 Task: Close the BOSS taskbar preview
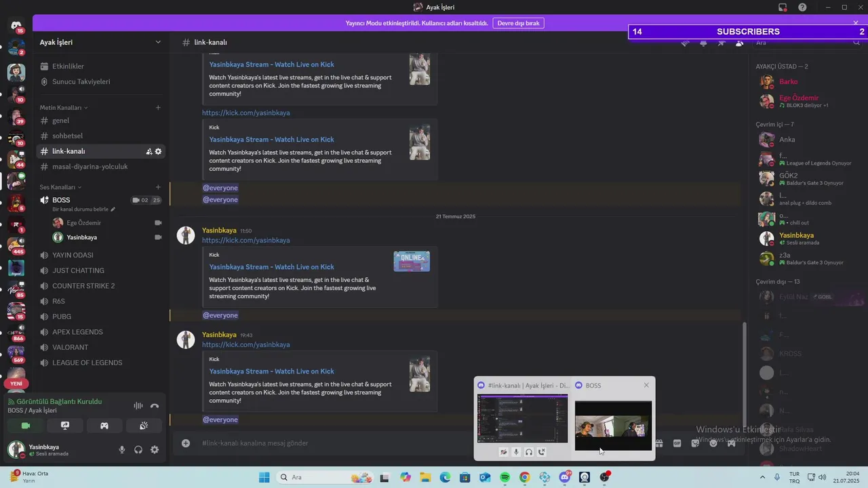click(x=646, y=385)
